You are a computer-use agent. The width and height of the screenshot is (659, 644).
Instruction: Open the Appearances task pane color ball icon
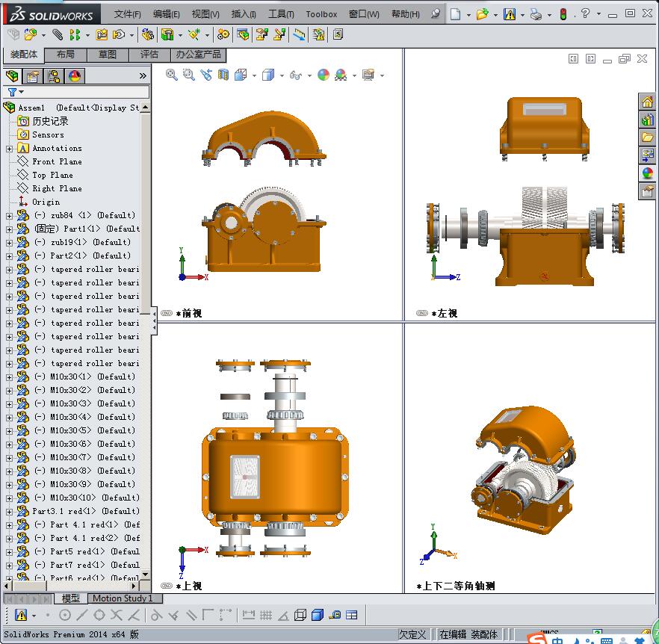(647, 173)
